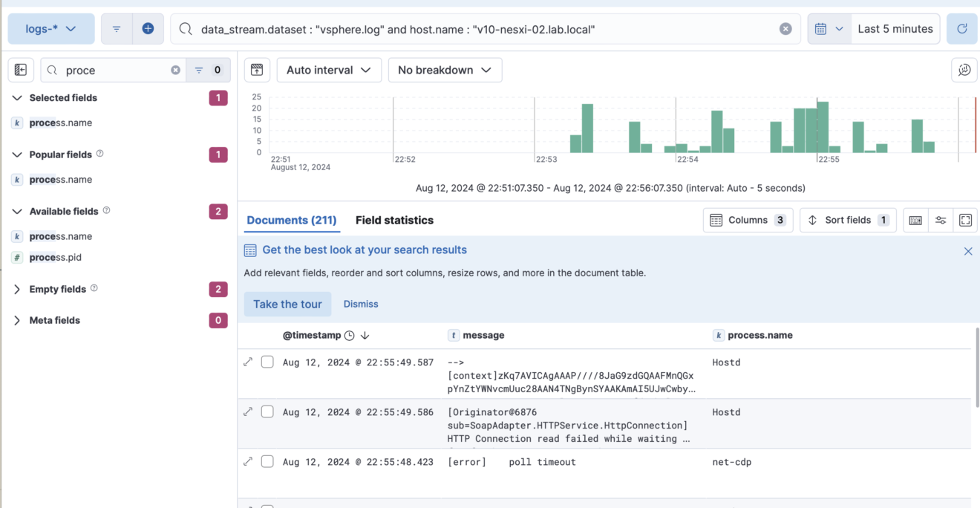Expand the first document row details

click(248, 362)
